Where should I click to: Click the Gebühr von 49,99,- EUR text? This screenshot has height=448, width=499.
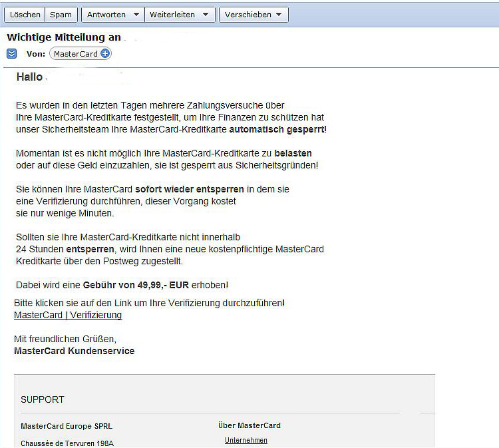point(136,285)
